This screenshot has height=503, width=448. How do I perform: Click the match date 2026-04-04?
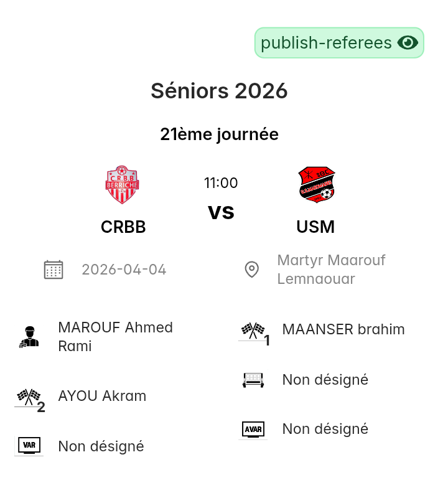[x=124, y=270]
